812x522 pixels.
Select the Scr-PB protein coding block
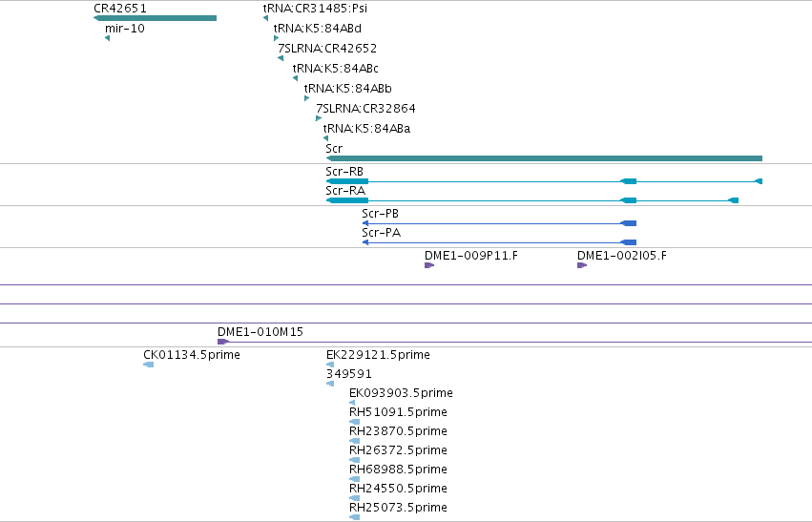[x=628, y=223]
